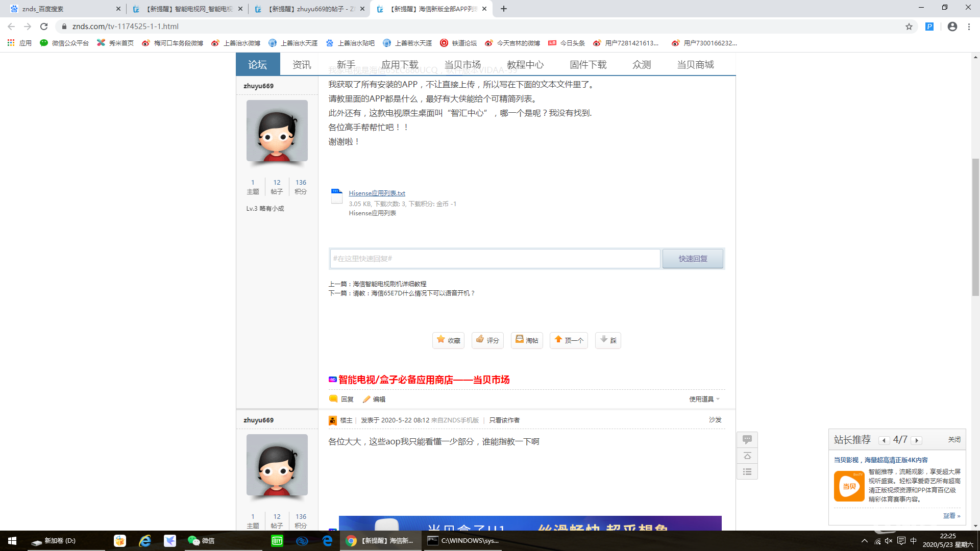The height and width of the screenshot is (551, 980).
Task: Open the 当贝 orange app icon
Action: click(x=849, y=486)
